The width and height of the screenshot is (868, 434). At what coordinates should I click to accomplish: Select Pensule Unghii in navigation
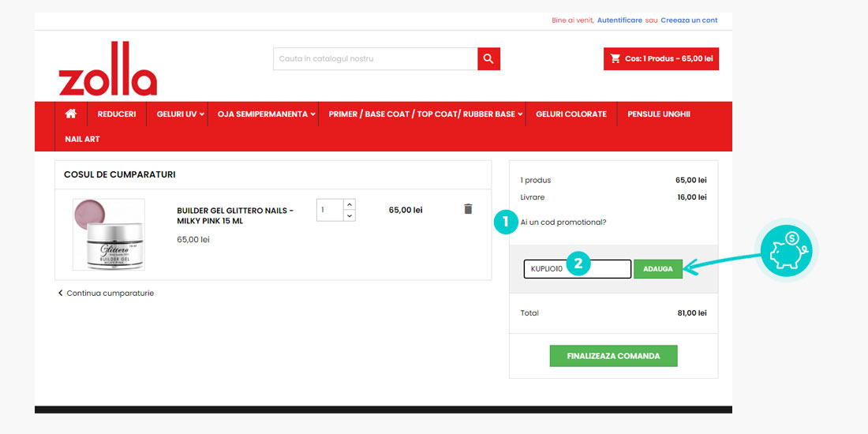point(659,114)
